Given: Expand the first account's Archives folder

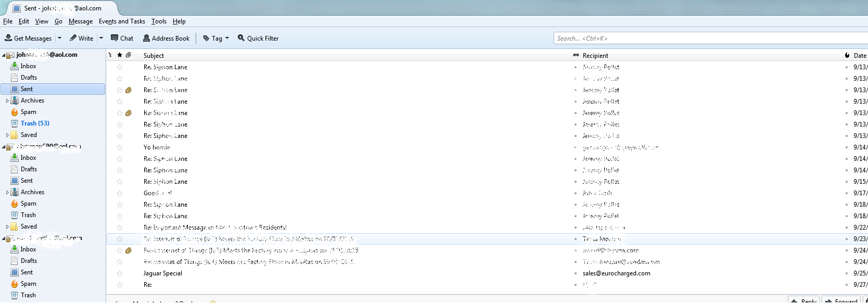Looking at the screenshot, I should click(7, 100).
